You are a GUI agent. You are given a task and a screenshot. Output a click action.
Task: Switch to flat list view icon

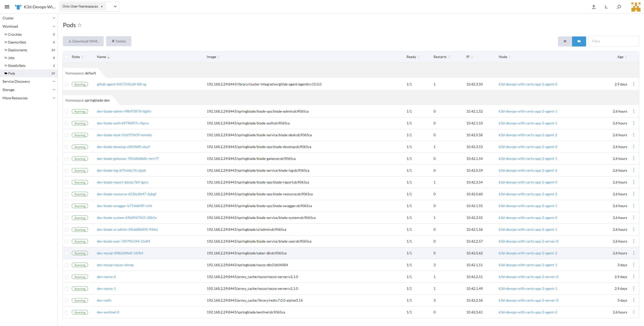[x=565, y=41]
